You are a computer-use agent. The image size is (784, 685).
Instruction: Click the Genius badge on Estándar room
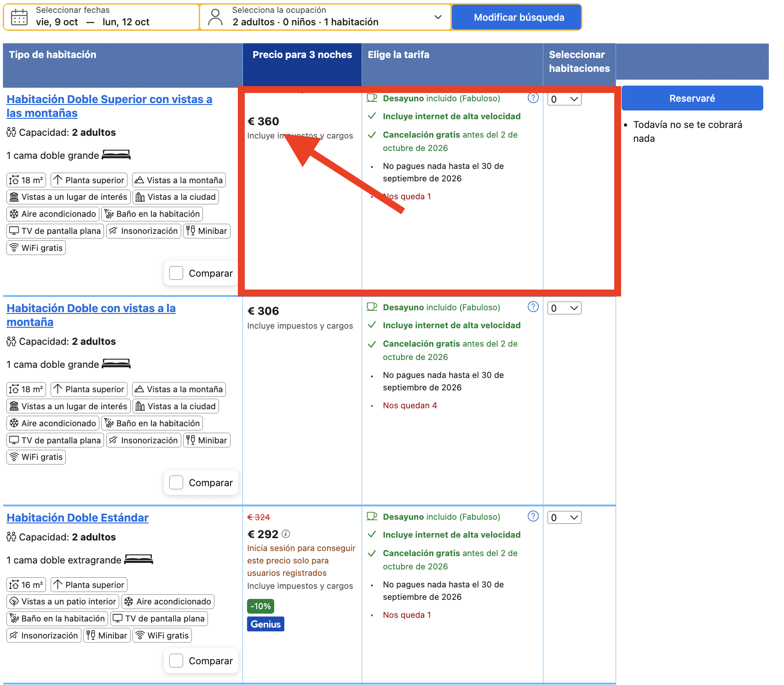click(x=265, y=624)
